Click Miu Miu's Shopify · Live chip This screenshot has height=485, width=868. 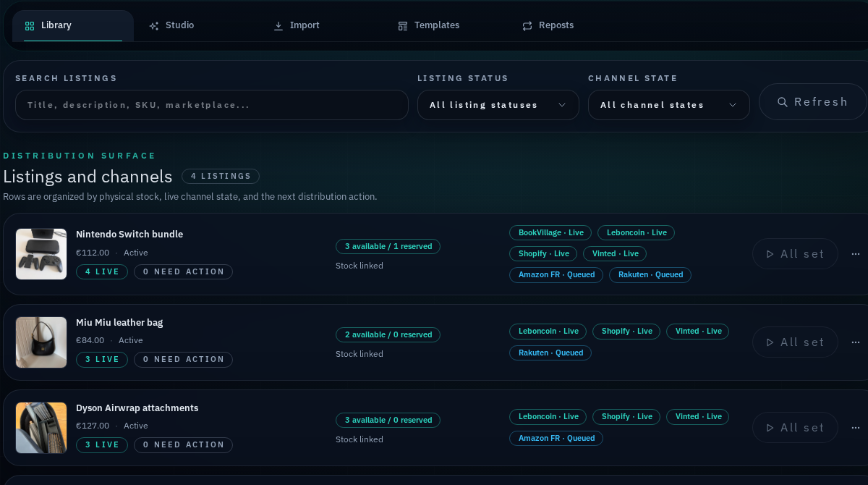pyautogui.click(x=626, y=332)
